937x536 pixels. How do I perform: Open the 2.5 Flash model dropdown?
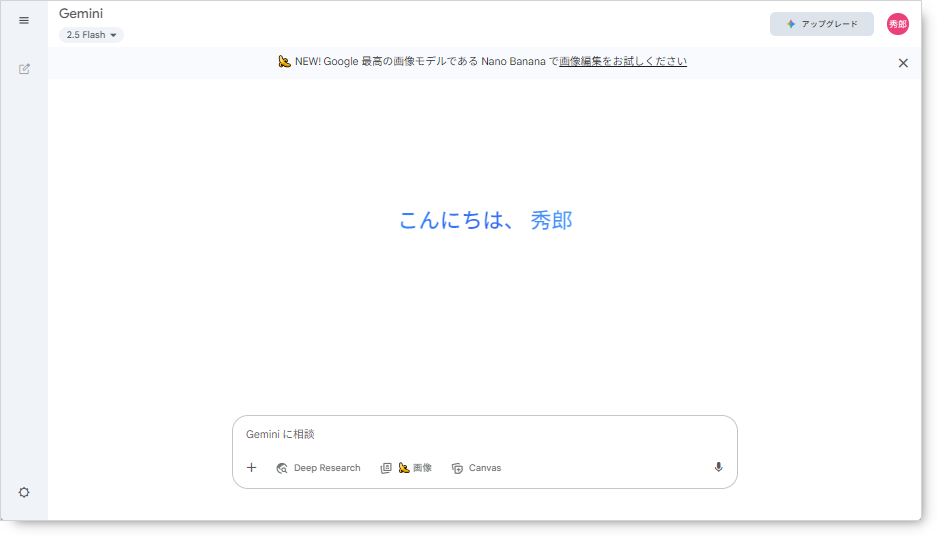91,35
